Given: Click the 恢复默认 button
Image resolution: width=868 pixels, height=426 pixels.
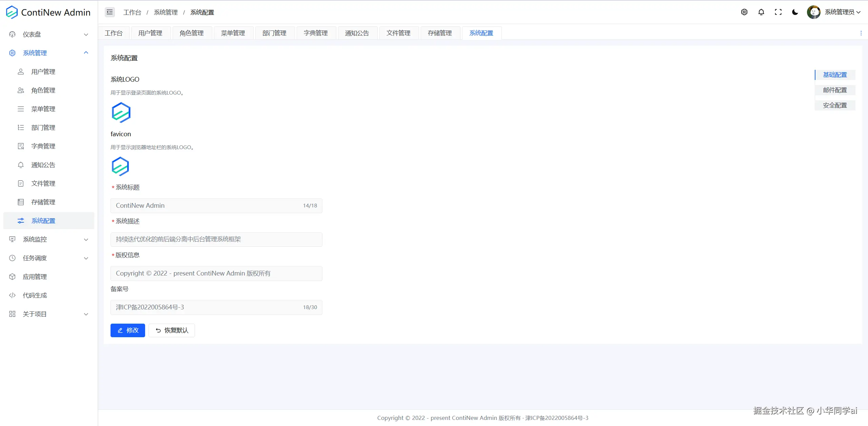Looking at the screenshot, I should 172,330.
